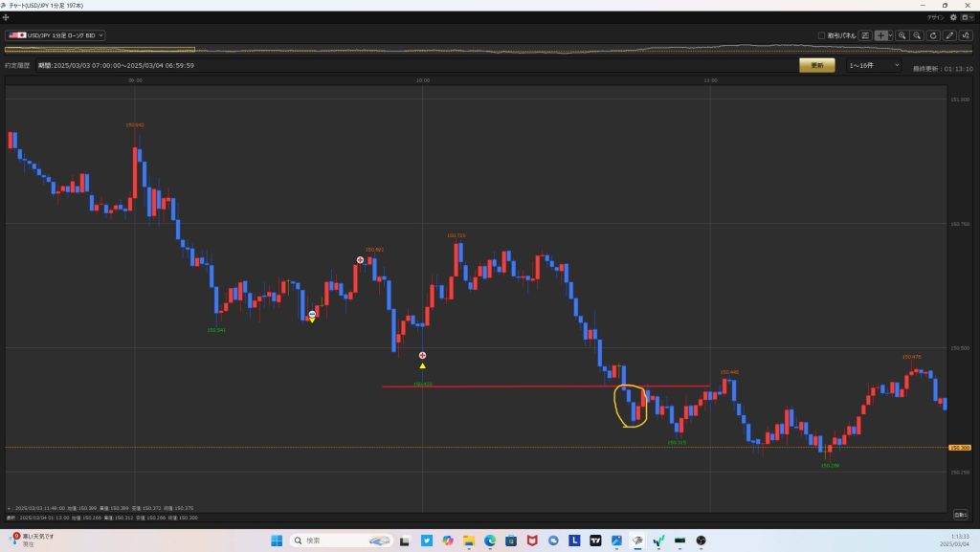
Task: Click the zoom in magnifier icon
Action: [902, 35]
